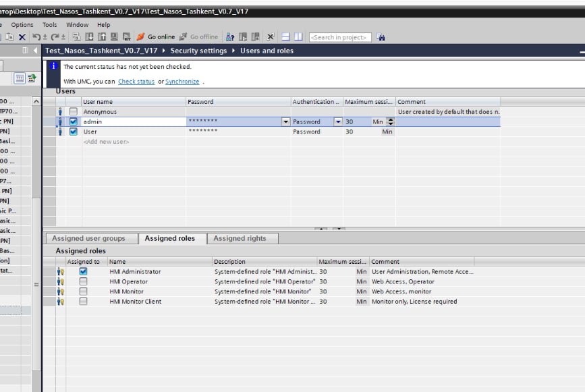Click the User name column header
The height and width of the screenshot is (392, 585).
pyautogui.click(x=134, y=102)
